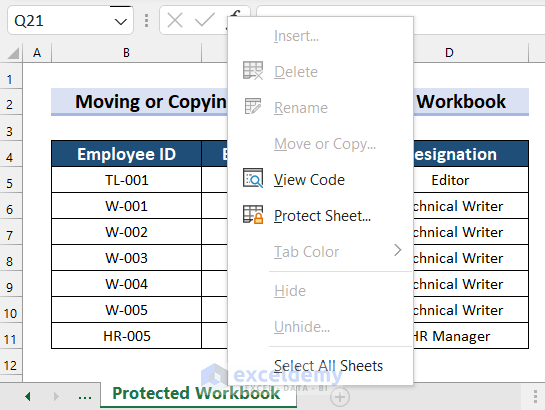Select Move or Copy... menu entry
Viewport: 545px width, 410px height.
tap(320, 144)
